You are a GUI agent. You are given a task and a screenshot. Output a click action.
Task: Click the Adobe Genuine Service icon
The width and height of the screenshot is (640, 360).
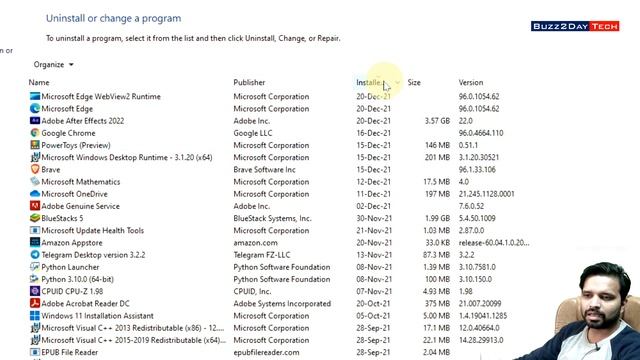pos(35,206)
